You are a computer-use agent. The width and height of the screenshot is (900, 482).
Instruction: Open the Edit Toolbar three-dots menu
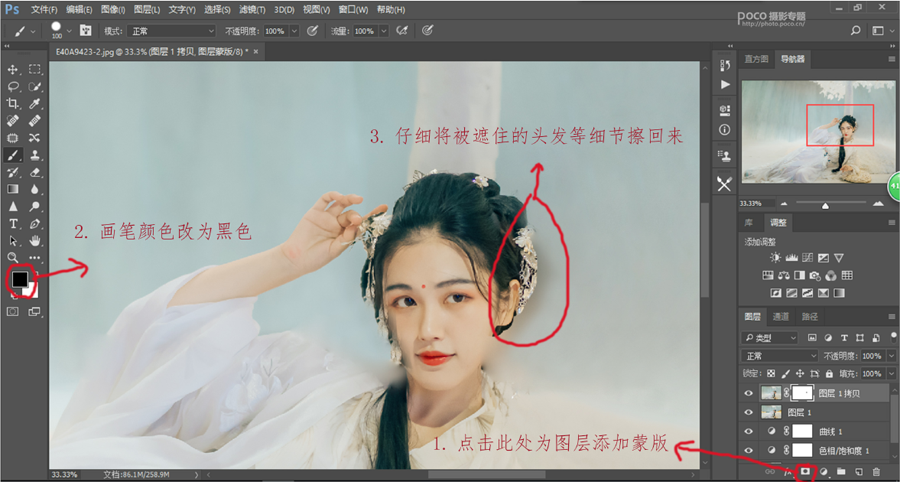34,258
